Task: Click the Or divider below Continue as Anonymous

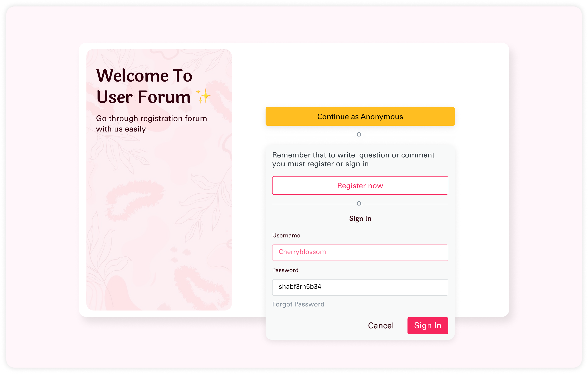Action: [360, 134]
